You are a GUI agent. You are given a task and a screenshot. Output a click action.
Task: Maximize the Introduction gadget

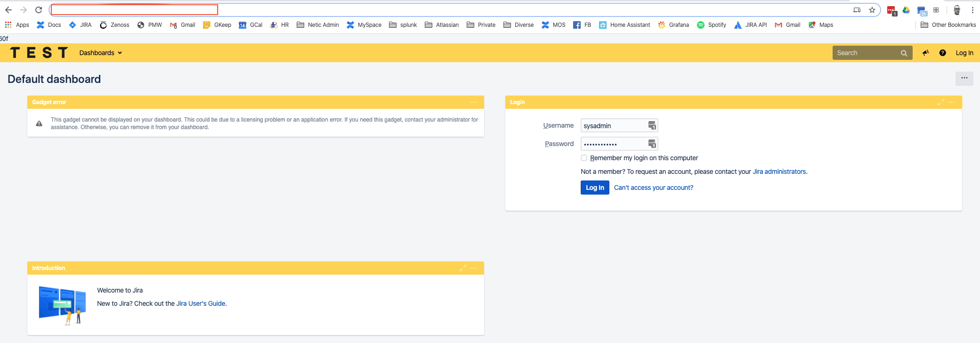point(463,268)
